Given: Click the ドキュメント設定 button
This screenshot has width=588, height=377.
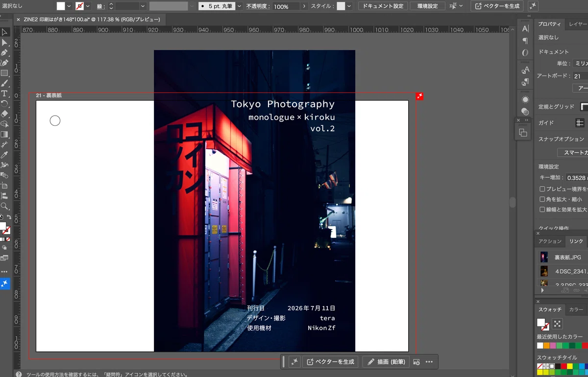Looking at the screenshot, I should pos(383,6).
